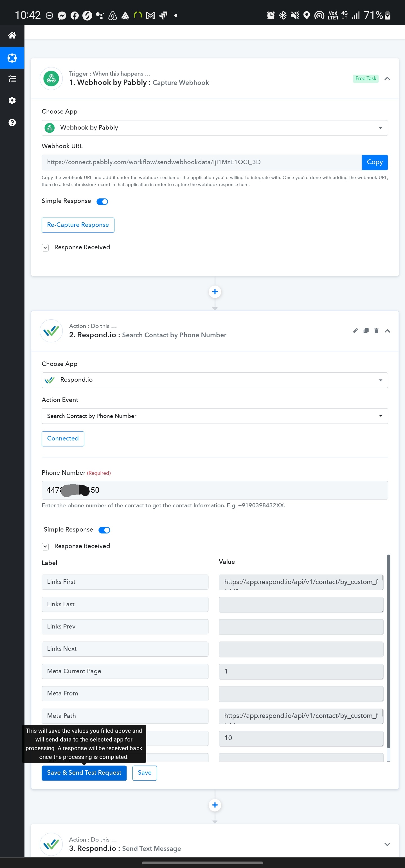Click the Connected button
The width and height of the screenshot is (405, 868).
63,439
